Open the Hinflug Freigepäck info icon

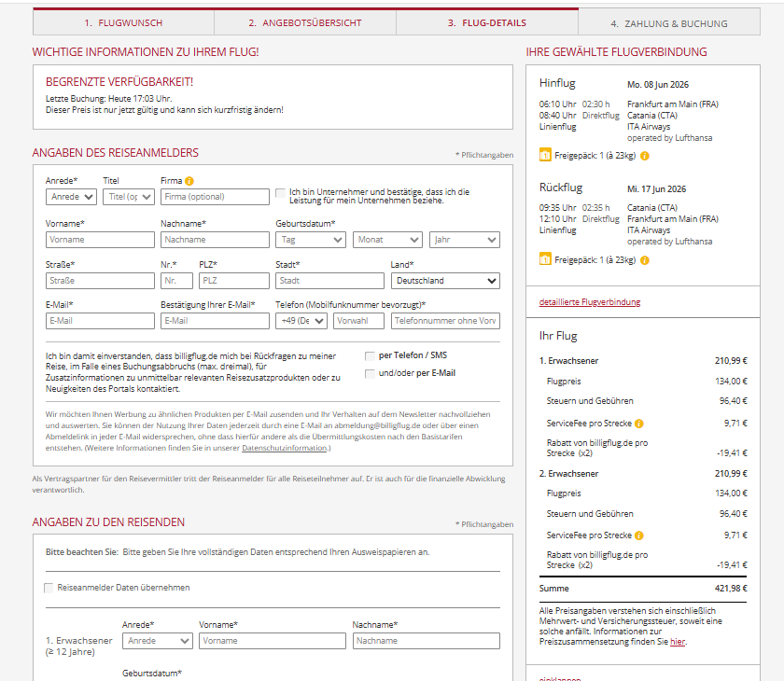click(x=645, y=155)
